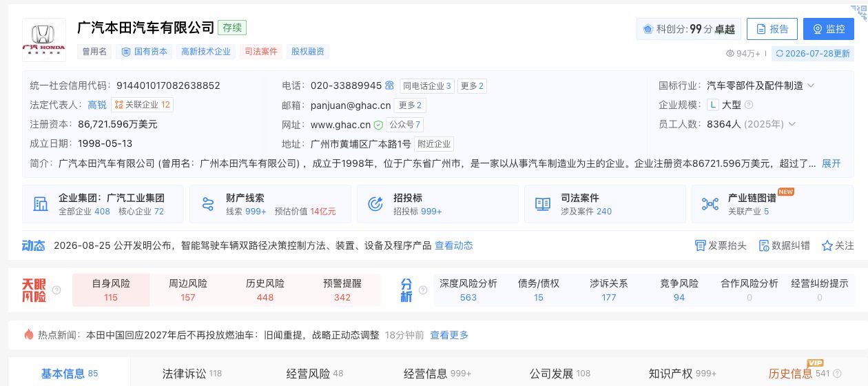Image resolution: width=868 pixels, height=386 pixels.
Task: Click the help icon beside 分析 label
Action: coord(424,290)
